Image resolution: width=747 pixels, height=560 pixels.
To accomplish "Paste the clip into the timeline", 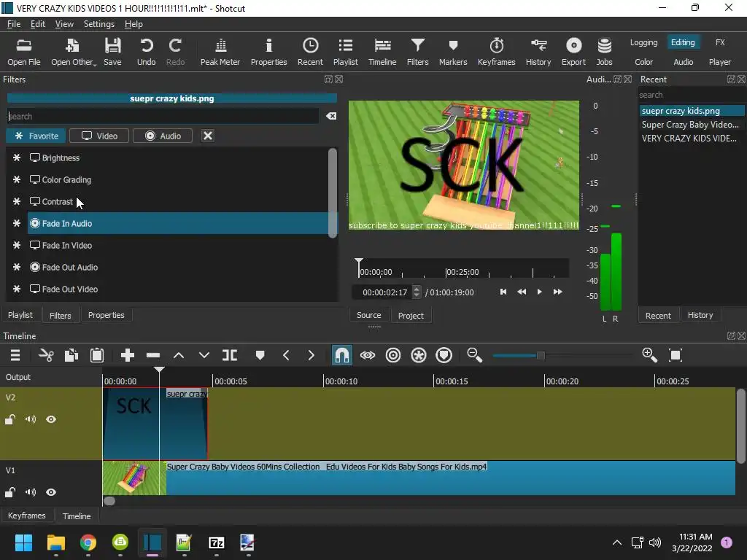I will point(97,355).
